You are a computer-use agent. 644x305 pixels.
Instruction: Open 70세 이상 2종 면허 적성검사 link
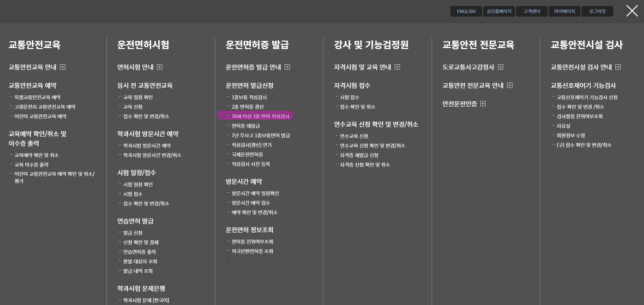260,116
